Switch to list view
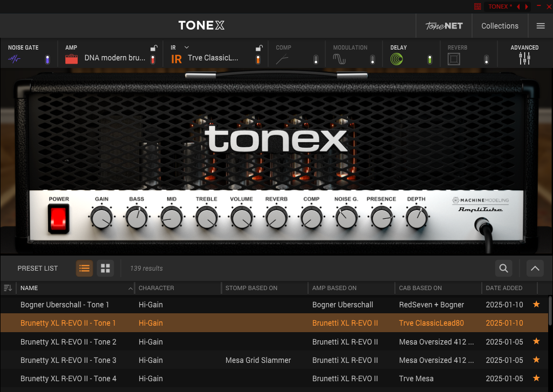This screenshot has width=553, height=392. pyautogui.click(x=84, y=269)
